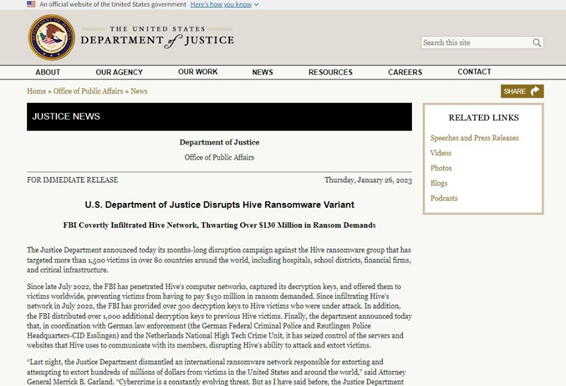
Task: Click the RELATED LINKS heading
Action: tap(484, 118)
